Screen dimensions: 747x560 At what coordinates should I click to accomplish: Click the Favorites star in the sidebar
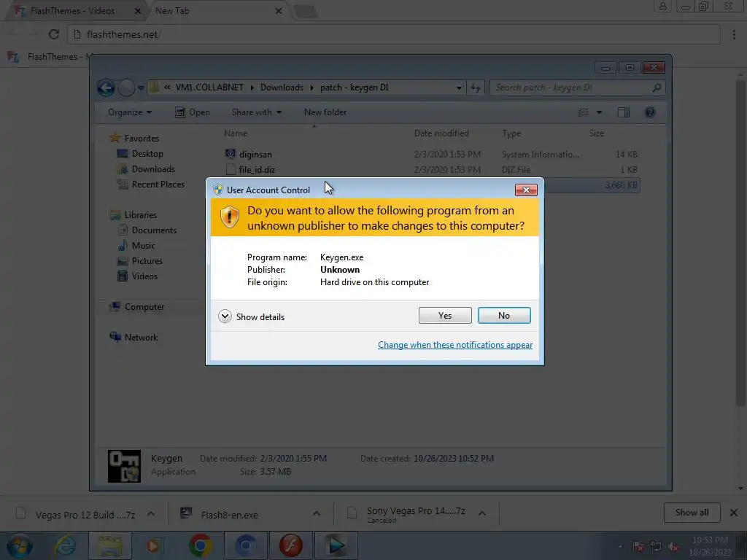(115, 138)
